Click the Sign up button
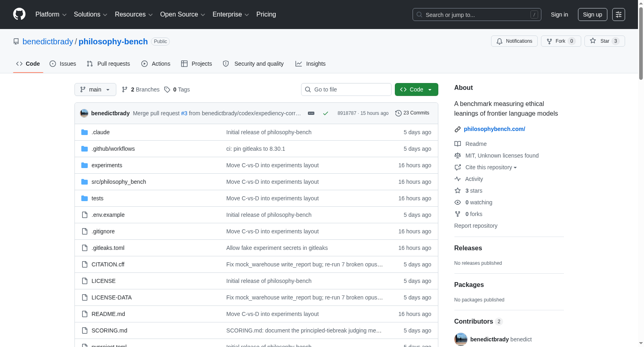 point(592,15)
